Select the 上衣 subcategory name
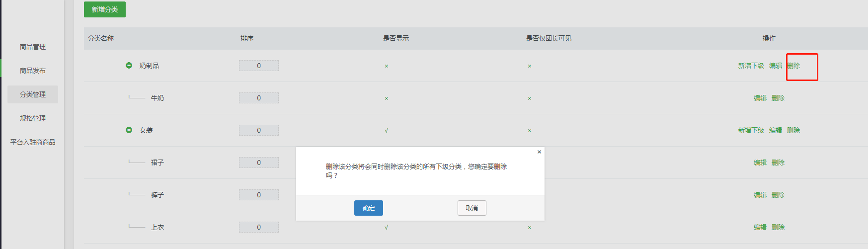 click(158, 227)
